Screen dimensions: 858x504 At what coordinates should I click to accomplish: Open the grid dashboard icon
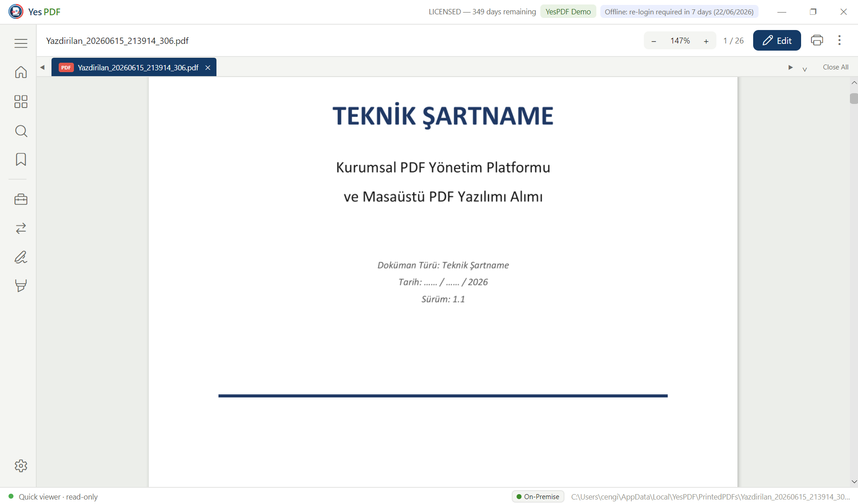click(21, 102)
